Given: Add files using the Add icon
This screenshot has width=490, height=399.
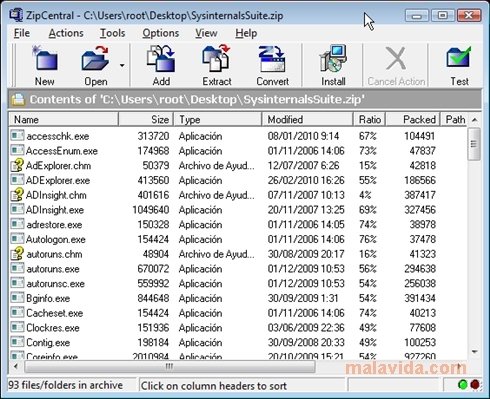Looking at the screenshot, I should 161,59.
